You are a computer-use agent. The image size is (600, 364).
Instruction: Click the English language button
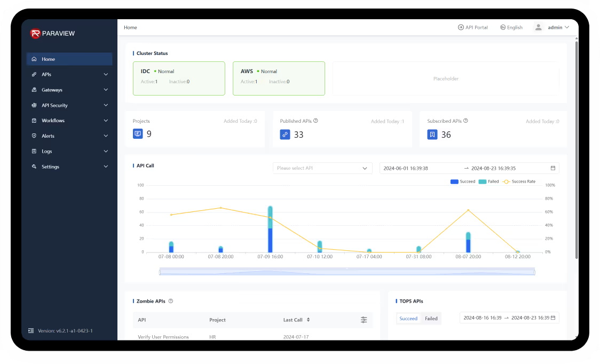click(511, 27)
